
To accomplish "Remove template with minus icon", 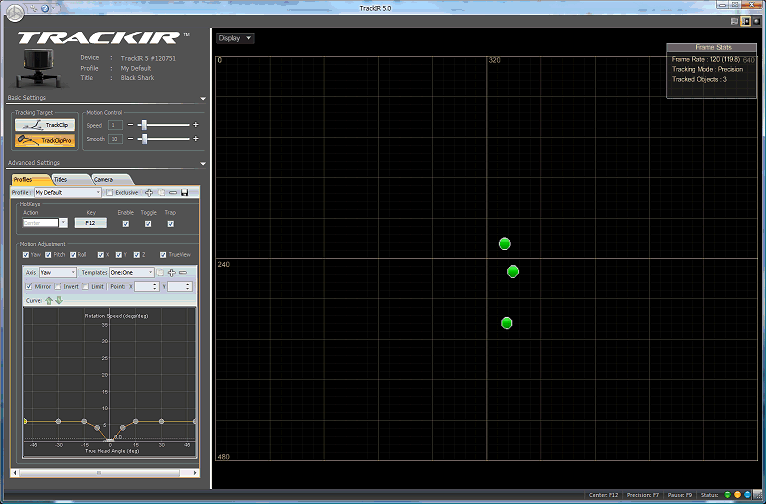I will pos(183,273).
